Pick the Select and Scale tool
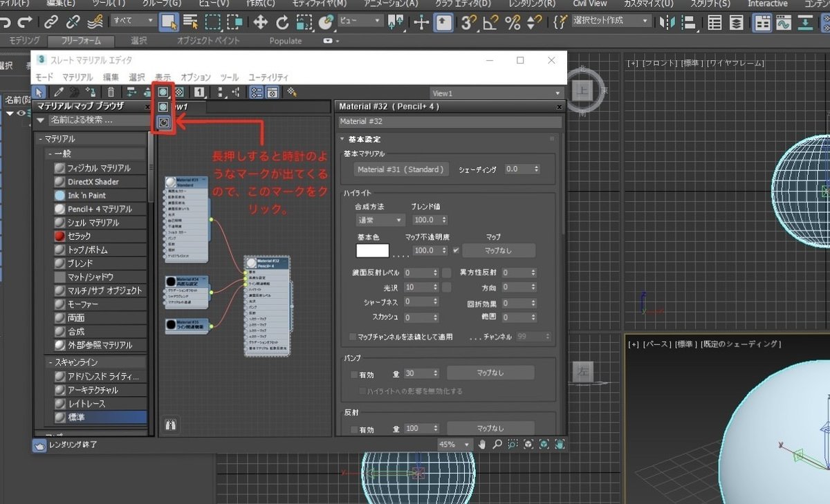 tap(304, 22)
